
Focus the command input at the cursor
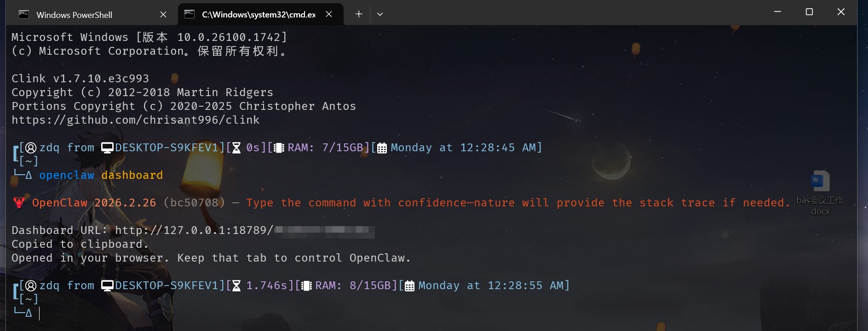(40, 314)
